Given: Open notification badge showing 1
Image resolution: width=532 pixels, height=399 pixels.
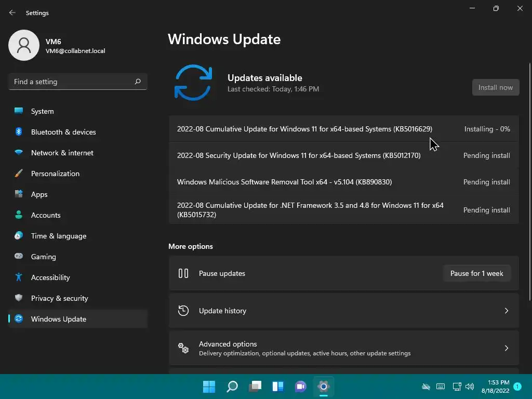Looking at the screenshot, I should click(x=517, y=387).
